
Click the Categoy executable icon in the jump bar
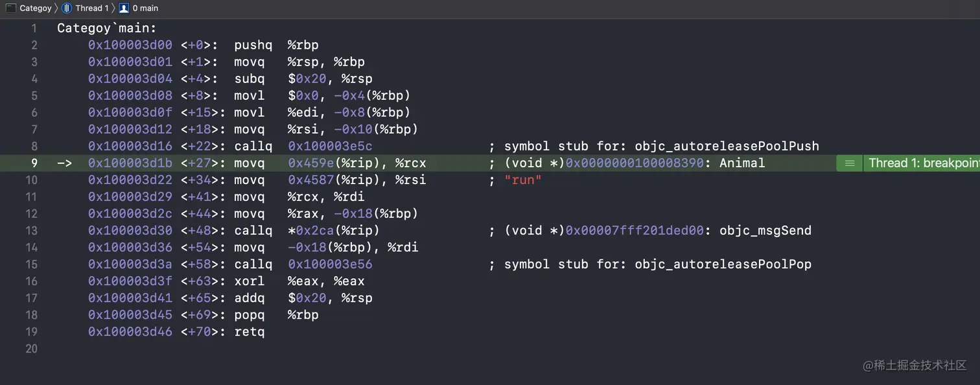point(11,8)
